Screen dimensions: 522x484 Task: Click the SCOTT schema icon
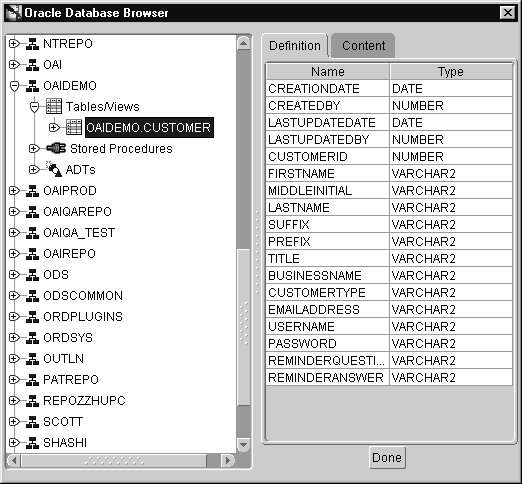(x=32, y=422)
